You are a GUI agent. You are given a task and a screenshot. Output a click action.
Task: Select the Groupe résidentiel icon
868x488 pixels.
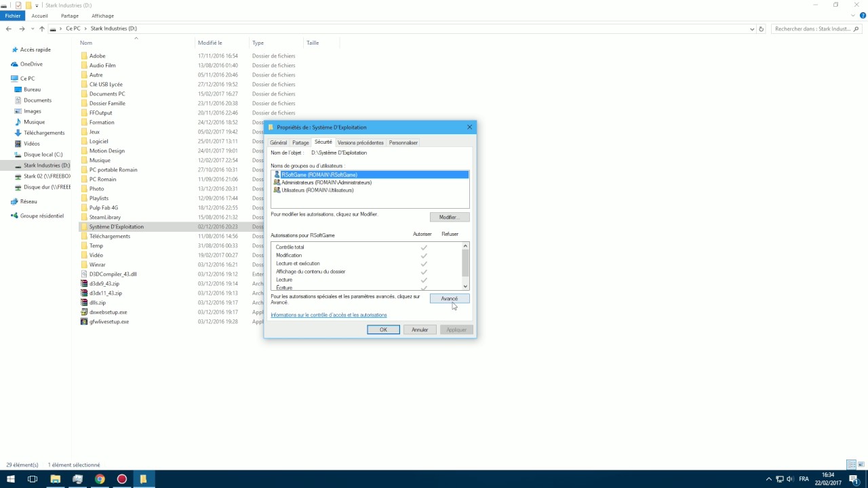[x=14, y=216]
